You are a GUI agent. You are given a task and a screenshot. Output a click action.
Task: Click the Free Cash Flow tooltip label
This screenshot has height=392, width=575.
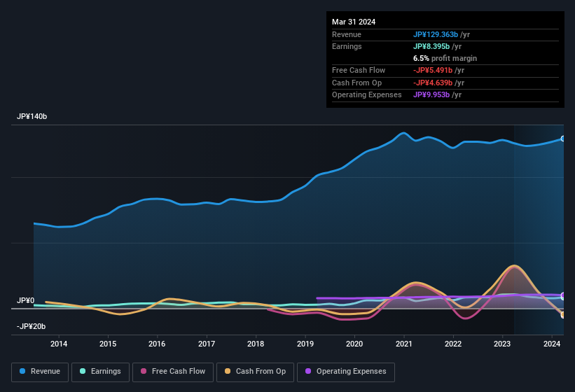point(359,70)
